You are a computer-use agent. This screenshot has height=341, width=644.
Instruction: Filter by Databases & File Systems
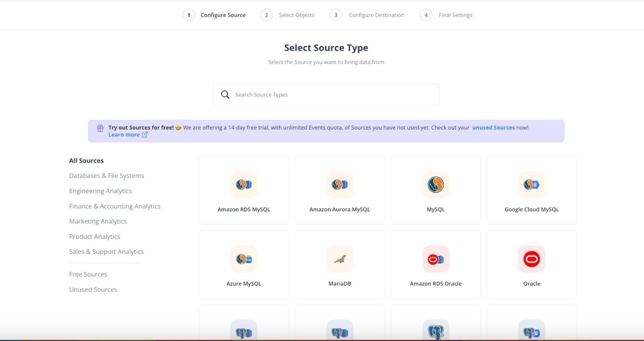pyautogui.click(x=107, y=176)
